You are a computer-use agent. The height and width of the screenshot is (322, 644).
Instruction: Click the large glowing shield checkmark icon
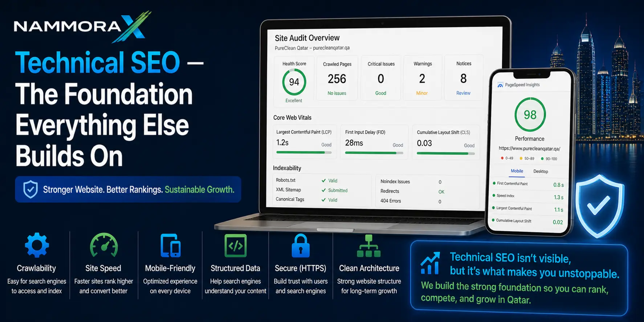coord(600,205)
